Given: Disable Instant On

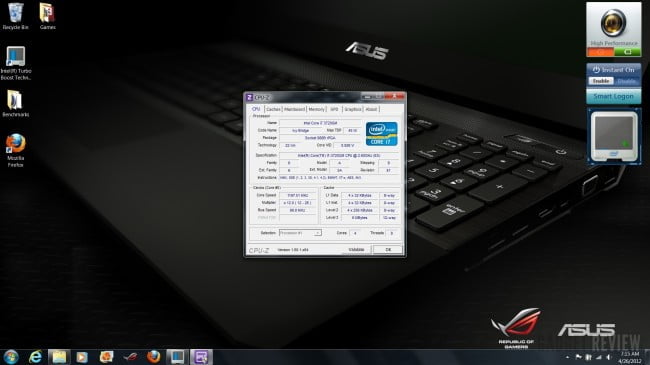Looking at the screenshot, I should [626, 81].
